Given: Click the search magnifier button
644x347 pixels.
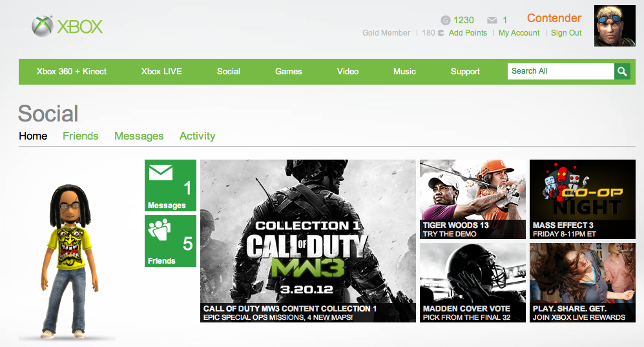Looking at the screenshot, I should 622,72.
